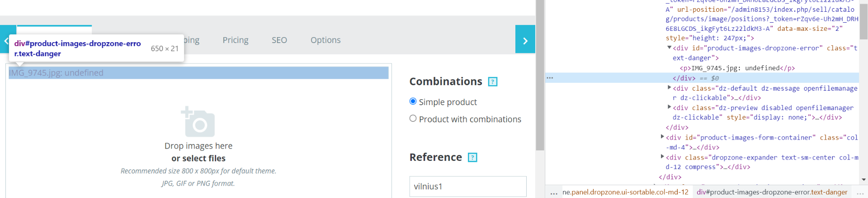This screenshot has height=198, width=868.
Task: Open the SEO tab
Action: 279,40
